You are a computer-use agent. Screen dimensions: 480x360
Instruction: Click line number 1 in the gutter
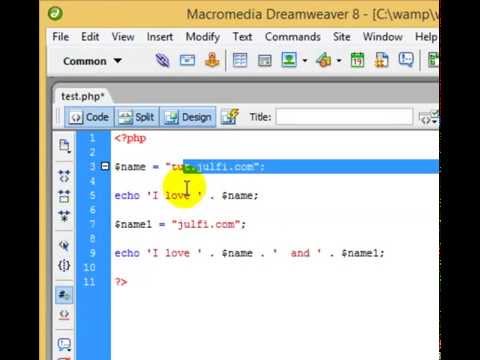point(92,138)
